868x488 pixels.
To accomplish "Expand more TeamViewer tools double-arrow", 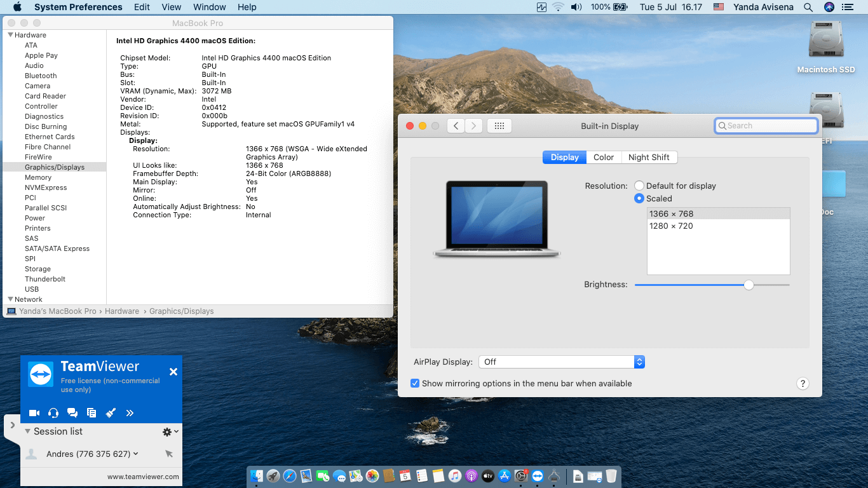I will point(130,413).
